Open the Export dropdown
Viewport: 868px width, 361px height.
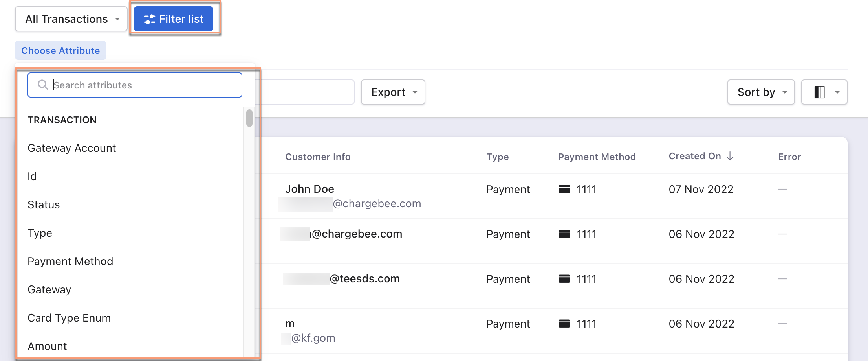pos(393,92)
